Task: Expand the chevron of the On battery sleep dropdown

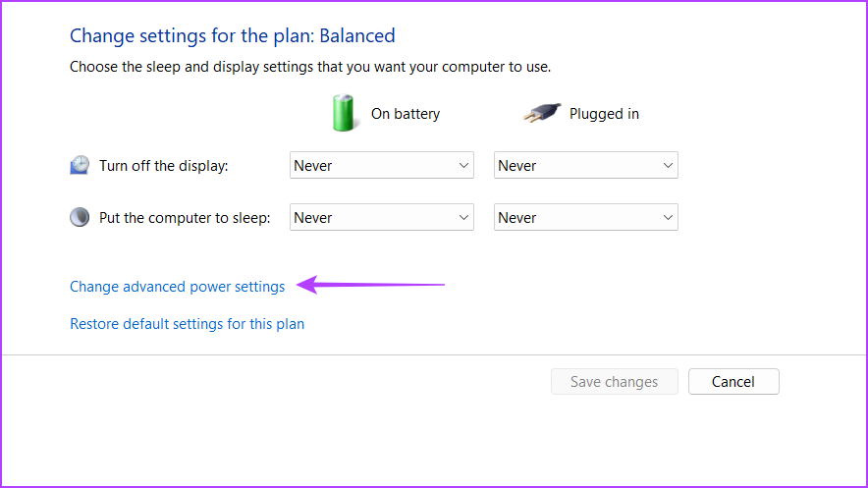Action: (x=463, y=217)
